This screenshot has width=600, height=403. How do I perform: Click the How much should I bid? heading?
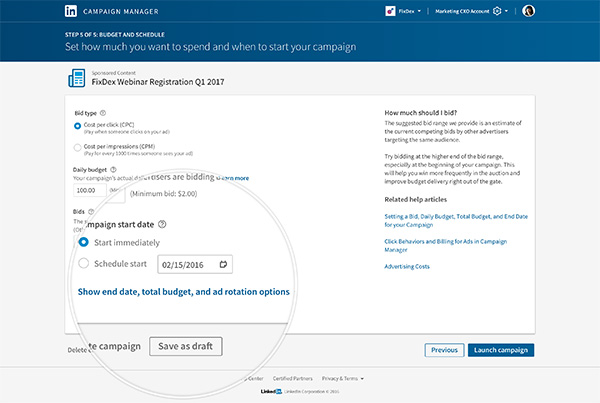(421, 113)
